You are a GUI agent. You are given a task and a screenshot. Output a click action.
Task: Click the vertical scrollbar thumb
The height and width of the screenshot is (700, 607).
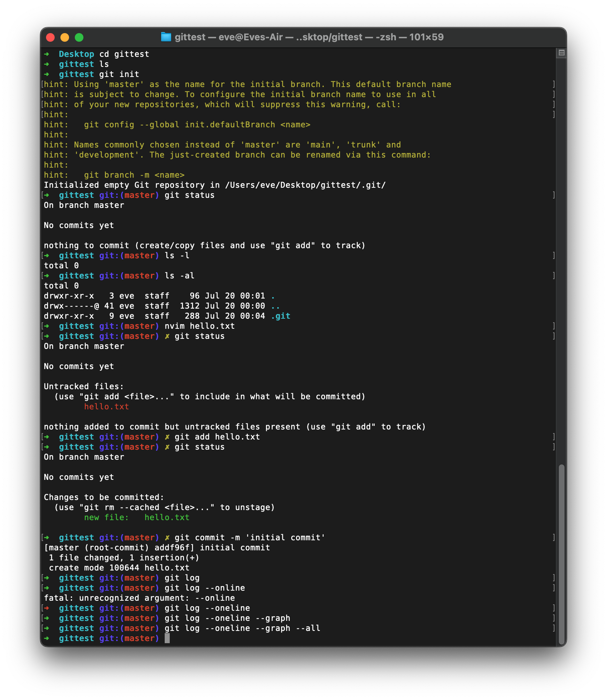pyautogui.click(x=561, y=554)
